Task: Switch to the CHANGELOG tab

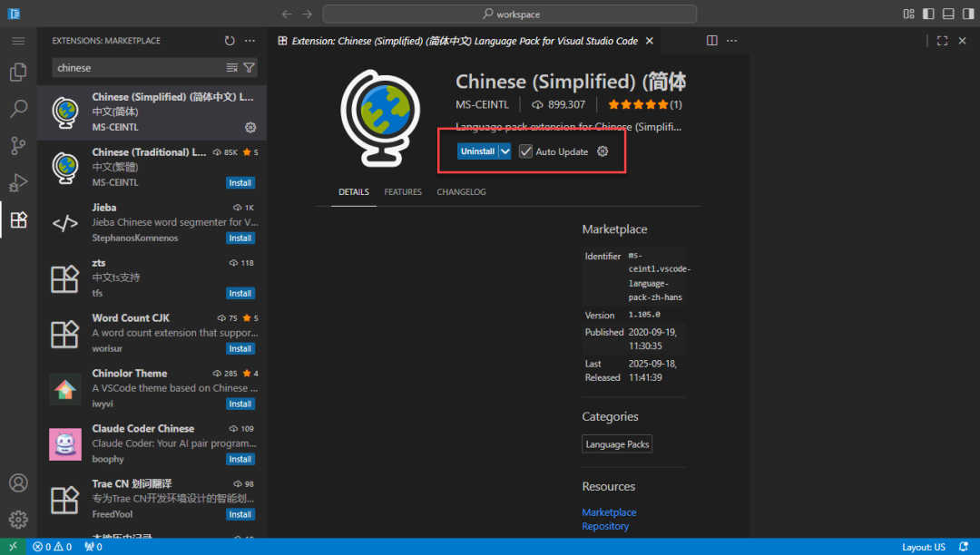Action: point(461,191)
